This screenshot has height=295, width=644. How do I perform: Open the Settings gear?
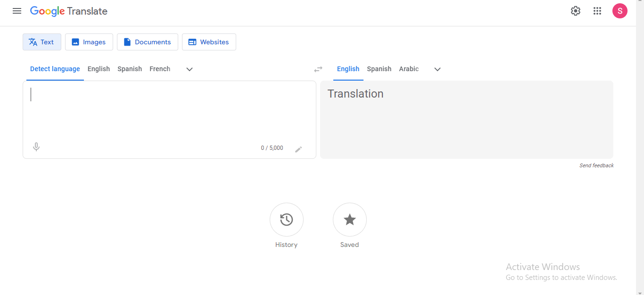(x=576, y=11)
